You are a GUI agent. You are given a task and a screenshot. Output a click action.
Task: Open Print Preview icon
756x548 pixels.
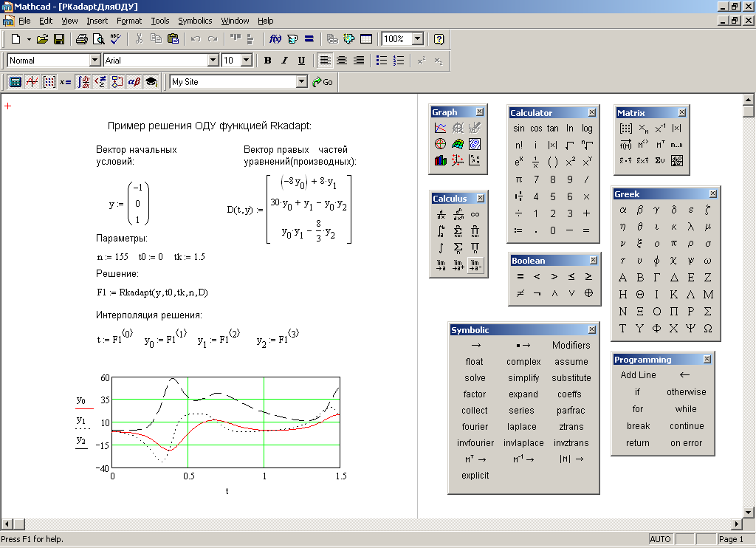point(98,39)
